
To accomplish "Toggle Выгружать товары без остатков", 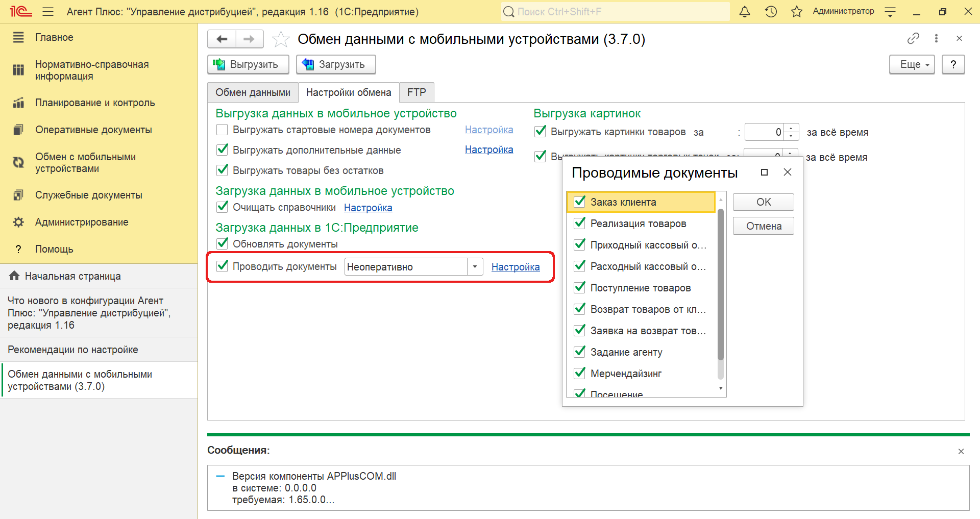I will pos(222,170).
